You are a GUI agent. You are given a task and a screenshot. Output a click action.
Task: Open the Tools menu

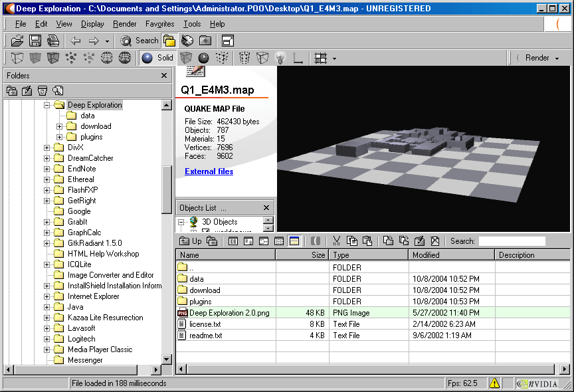click(192, 24)
